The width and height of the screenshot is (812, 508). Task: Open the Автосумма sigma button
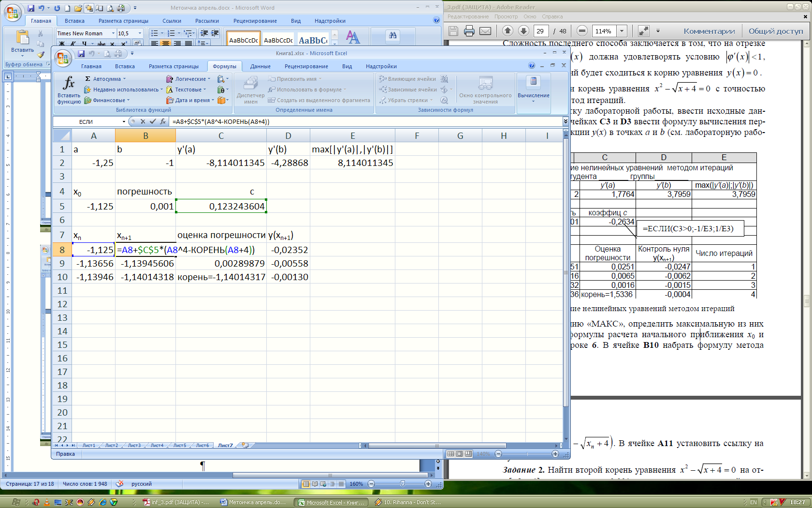tap(105, 79)
